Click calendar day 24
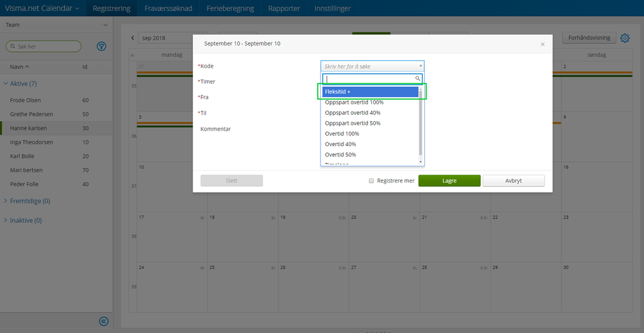644x333 pixels. coord(172,287)
